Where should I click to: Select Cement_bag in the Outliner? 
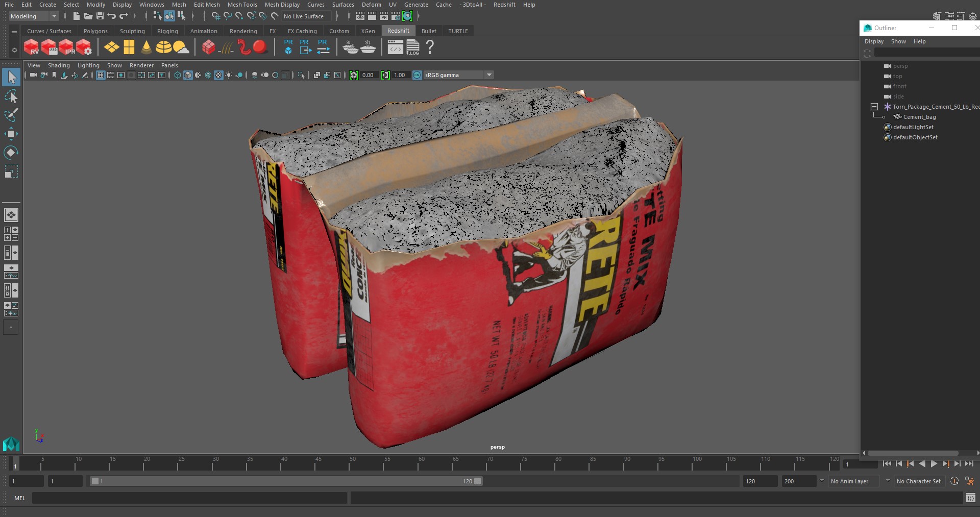[919, 117]
